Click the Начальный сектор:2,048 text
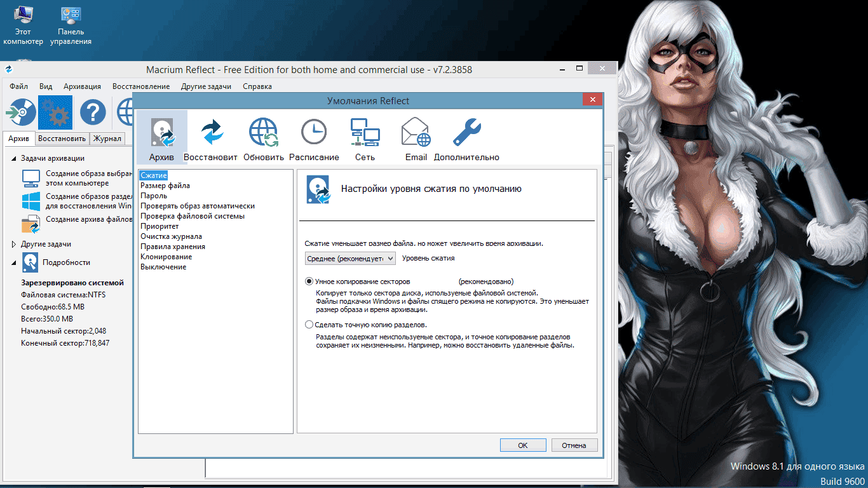This screenshot has width=868, height=488. click(64, 331)
